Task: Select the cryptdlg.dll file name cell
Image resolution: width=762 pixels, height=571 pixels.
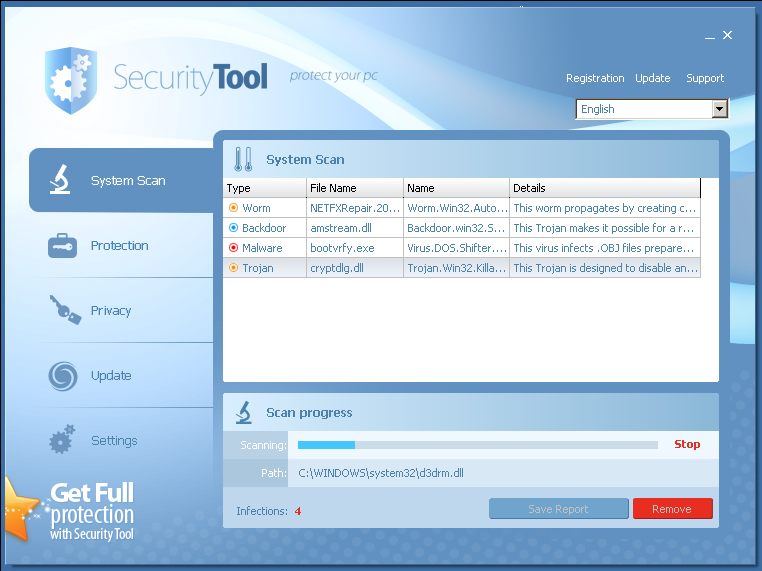Action: (x=355, y=268)
